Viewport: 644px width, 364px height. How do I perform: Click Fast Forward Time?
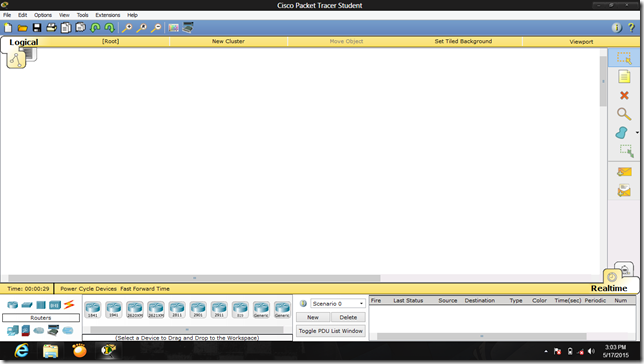(145, 289)
